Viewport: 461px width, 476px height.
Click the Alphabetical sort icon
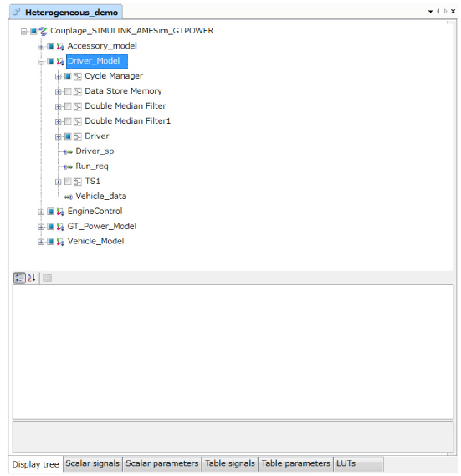(x=32, y=278)
